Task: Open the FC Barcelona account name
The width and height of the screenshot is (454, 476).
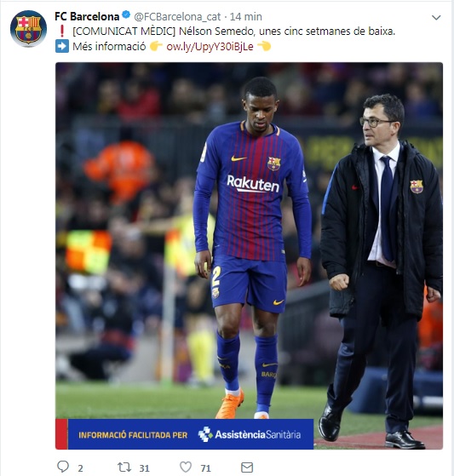Action: tap(87, 16)
